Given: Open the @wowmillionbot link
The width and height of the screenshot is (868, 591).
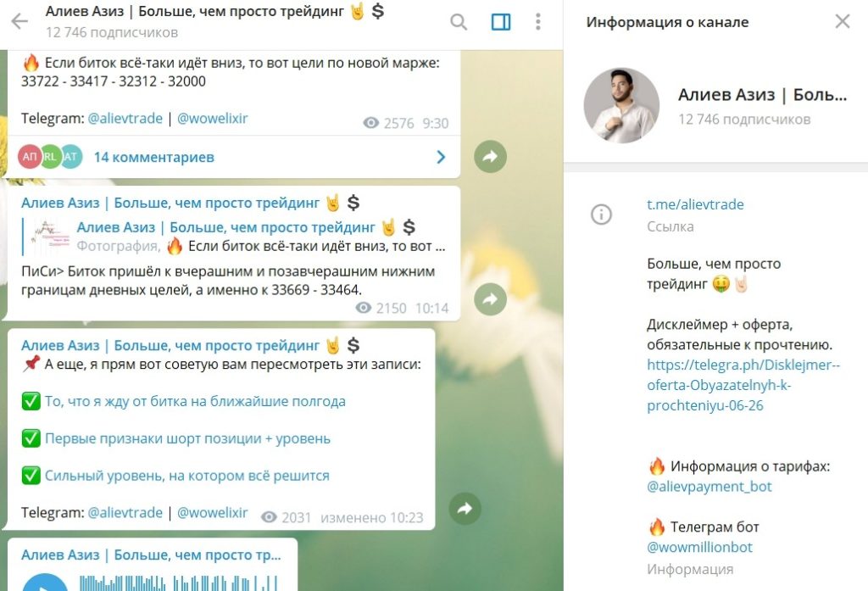Looking at the screenshot, I should (x=699, y=547).
